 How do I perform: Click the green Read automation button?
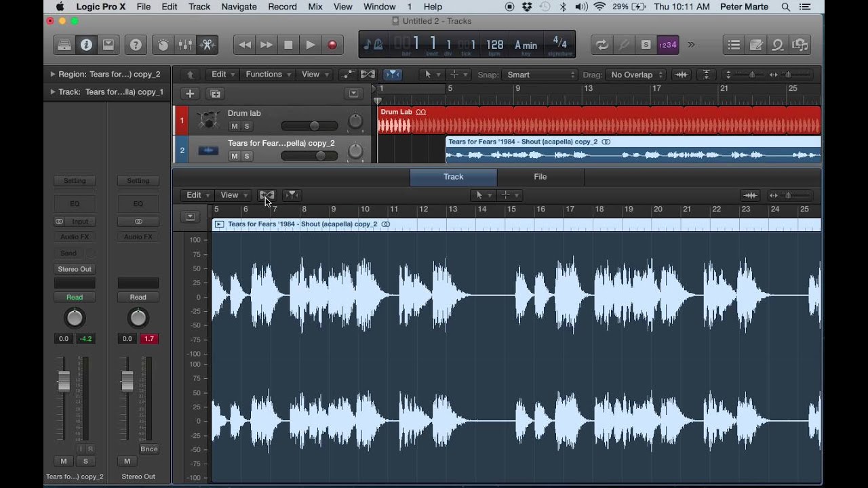pos(75,297)
